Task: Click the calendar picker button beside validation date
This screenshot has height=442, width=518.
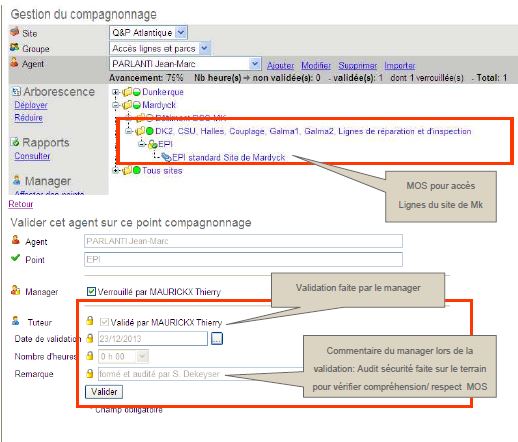Action: tap(217, 339)
